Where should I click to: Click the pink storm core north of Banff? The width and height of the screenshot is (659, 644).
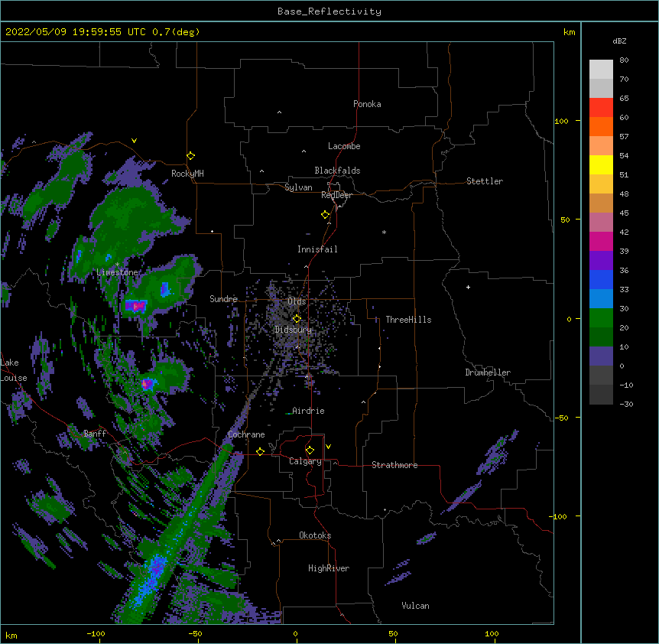click(146, 383)
